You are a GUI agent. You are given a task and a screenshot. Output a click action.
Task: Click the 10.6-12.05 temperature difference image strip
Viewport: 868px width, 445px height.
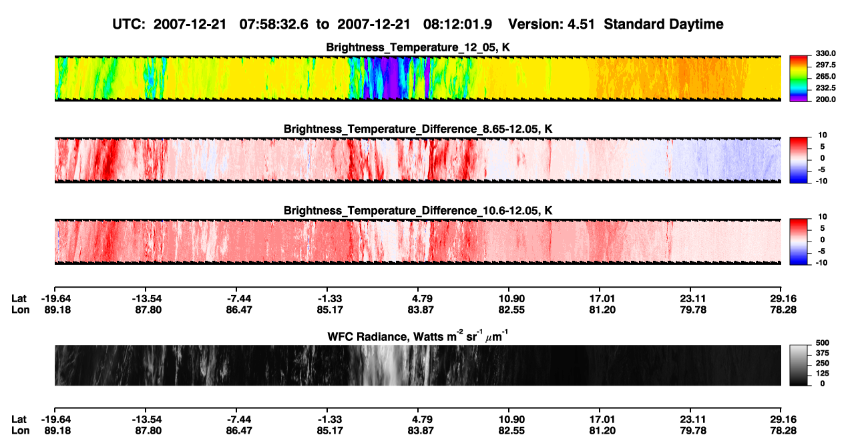click(x=417, y=242)
